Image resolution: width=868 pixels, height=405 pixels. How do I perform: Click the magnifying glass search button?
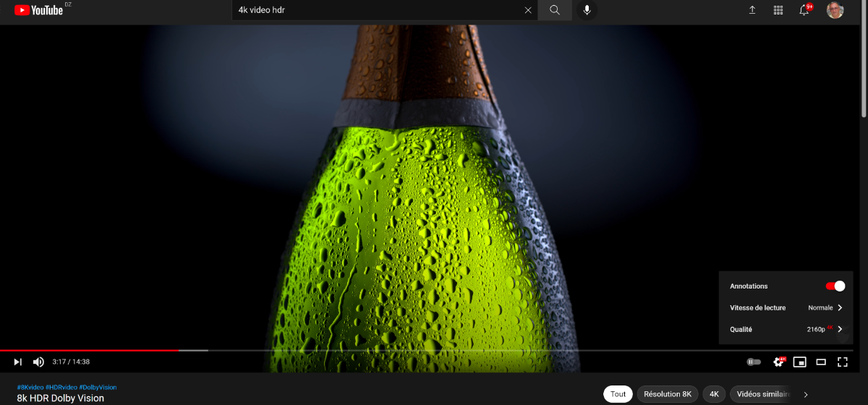(x=555, y=10)
